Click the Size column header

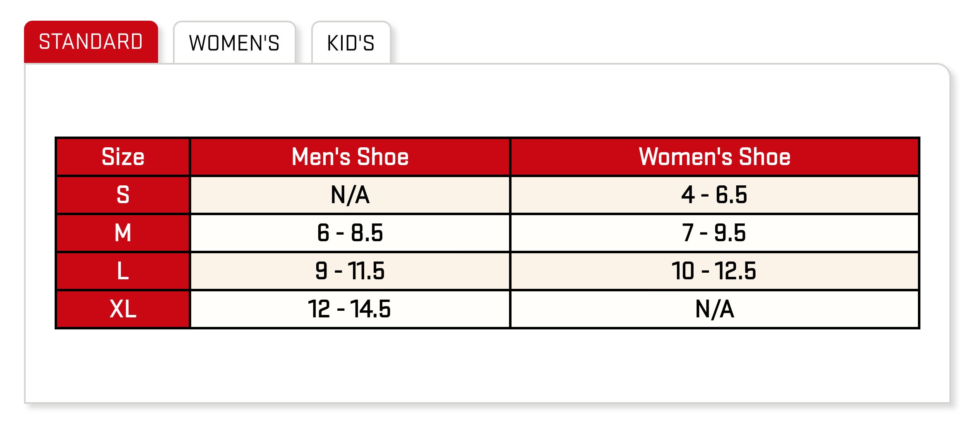coord(123,157)
